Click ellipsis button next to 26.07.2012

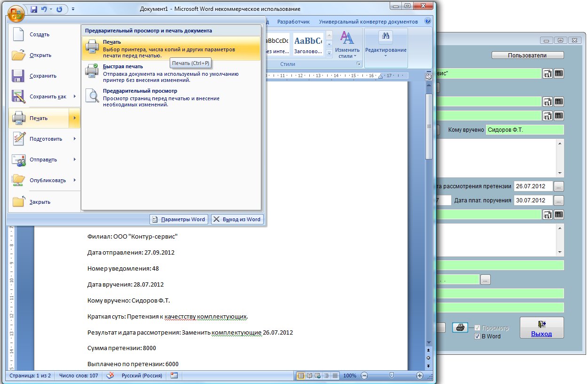coord(558,186)
